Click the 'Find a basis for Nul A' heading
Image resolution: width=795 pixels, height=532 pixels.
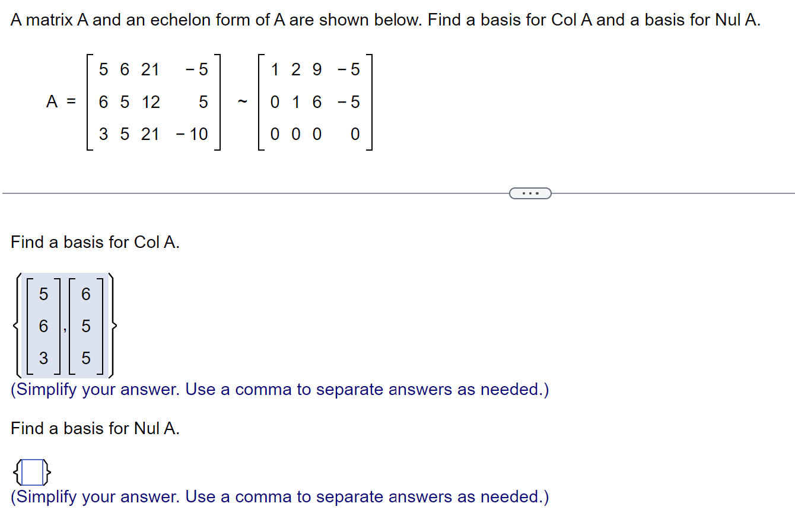click(95, 428)
